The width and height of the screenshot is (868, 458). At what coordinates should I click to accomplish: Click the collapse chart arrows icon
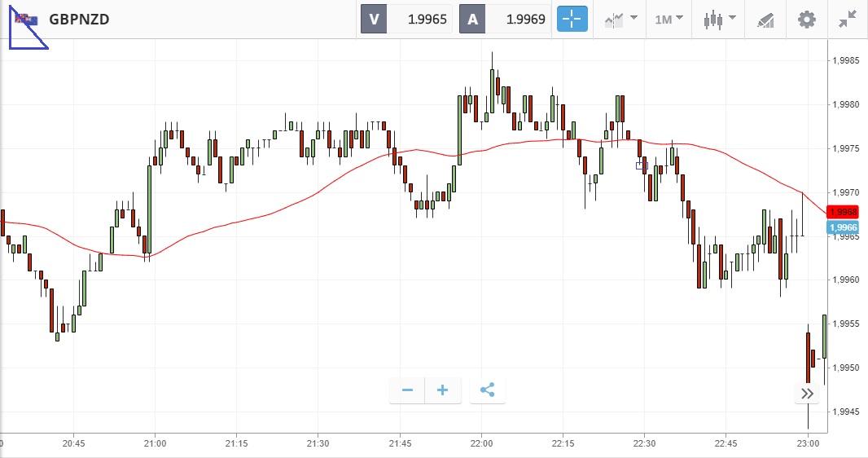click(848, 19)
